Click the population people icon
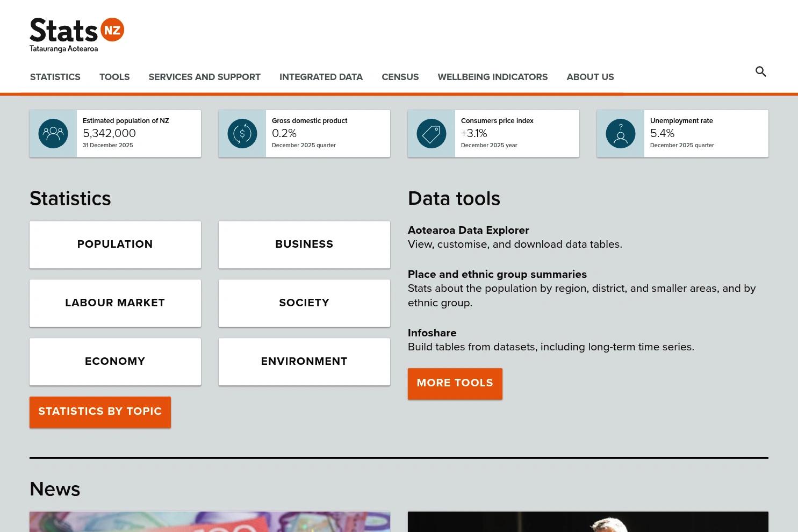The width and height of the screenshot is (798, 532). click(53, 134)
